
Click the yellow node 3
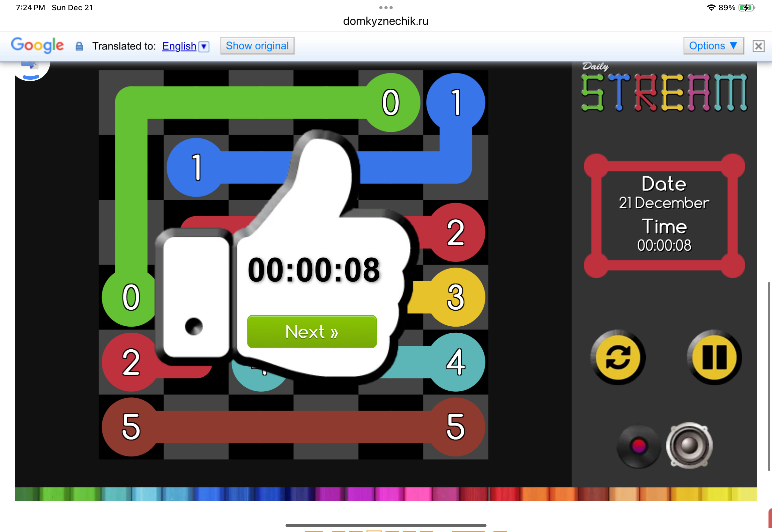[x=455, y=297]
